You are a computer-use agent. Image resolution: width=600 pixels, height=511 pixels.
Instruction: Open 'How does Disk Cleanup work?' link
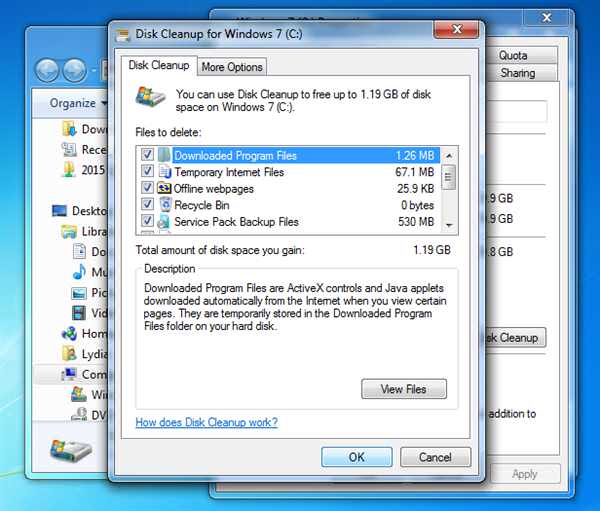point(207,423)
